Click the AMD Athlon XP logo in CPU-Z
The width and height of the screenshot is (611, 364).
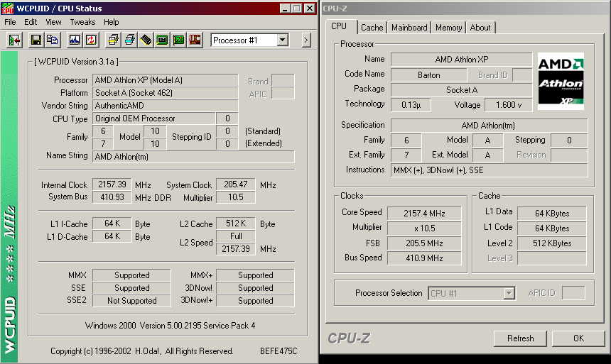(x=561, y=81)
